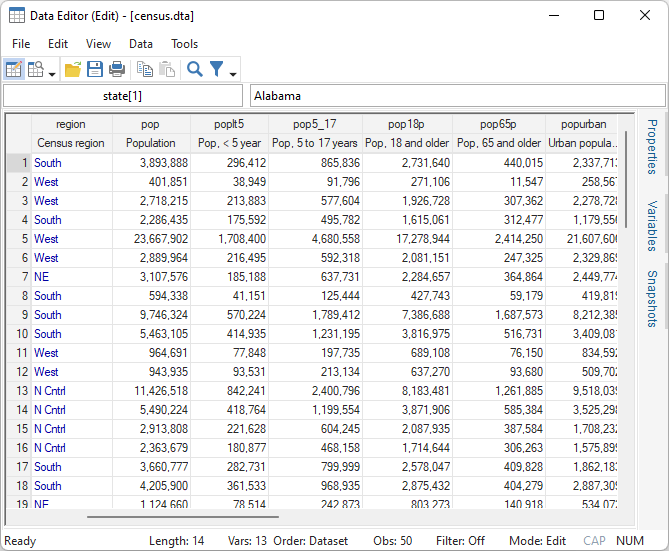Select the pop18p column header
Viewport: 669px width, 551px height.
(407, 124)
